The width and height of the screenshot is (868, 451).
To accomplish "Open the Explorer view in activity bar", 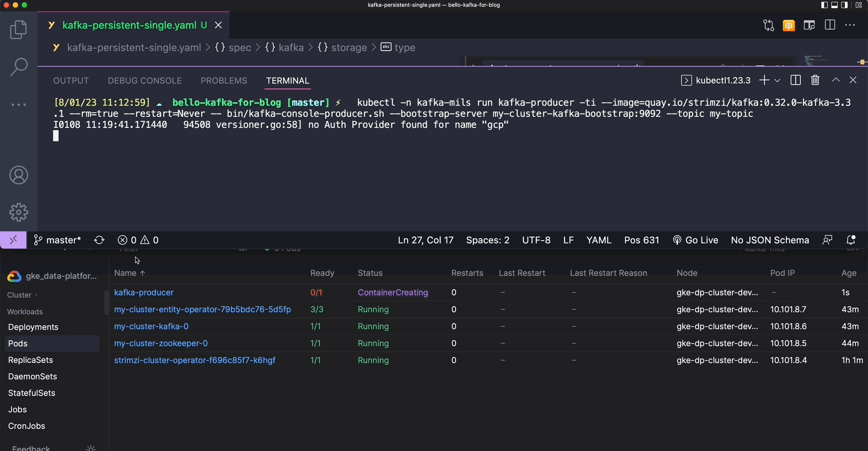I will point(19,30).
